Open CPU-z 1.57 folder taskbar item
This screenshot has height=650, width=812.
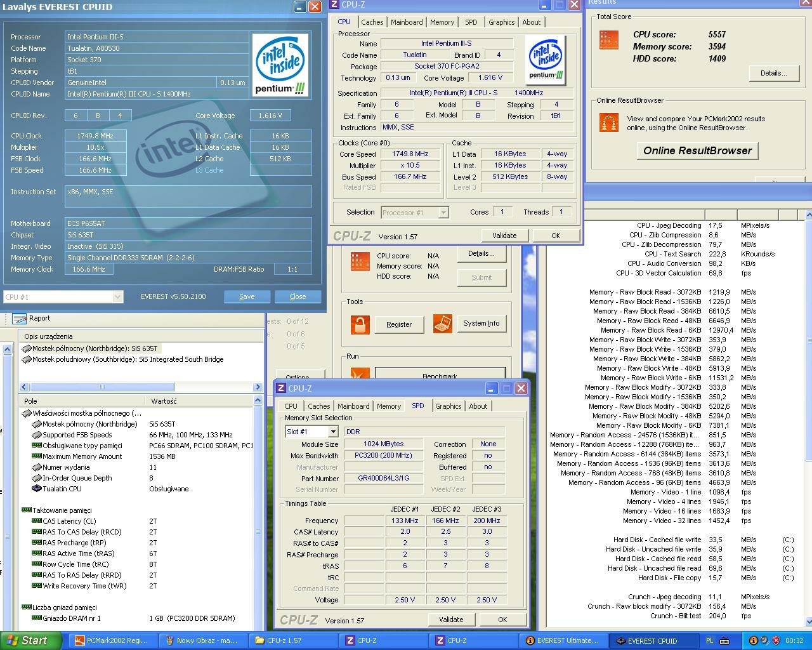(x=292, y=641)
